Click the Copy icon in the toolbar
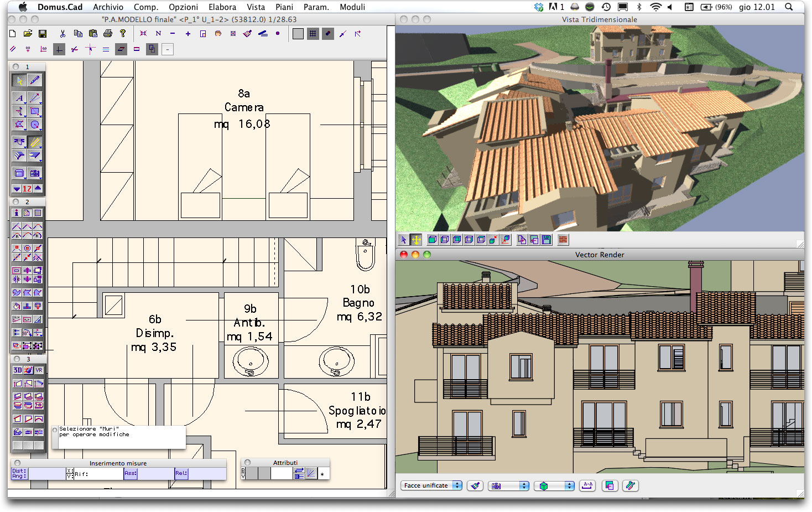Viewport: 812px width, 512px height. coord(78,34)
